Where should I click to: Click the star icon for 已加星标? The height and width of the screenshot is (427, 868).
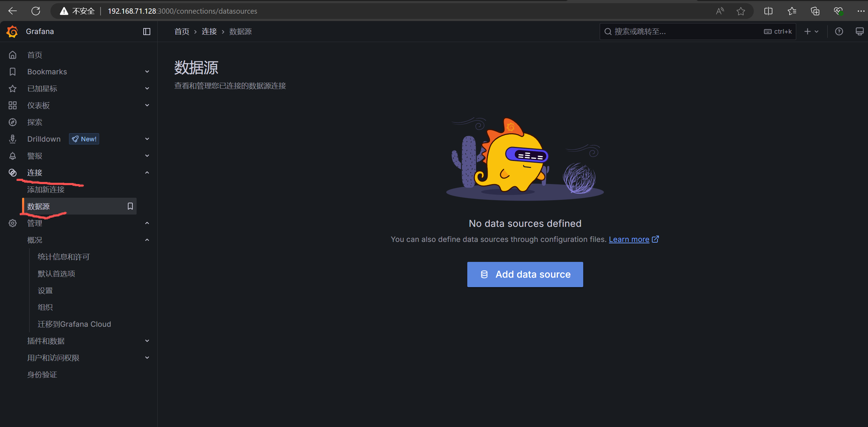(13, 89)
